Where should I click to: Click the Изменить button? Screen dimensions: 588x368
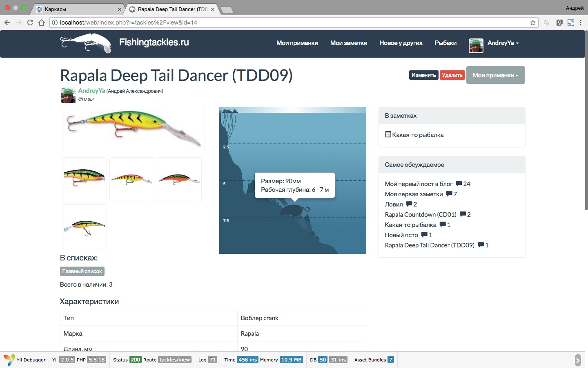pos(424,75)
